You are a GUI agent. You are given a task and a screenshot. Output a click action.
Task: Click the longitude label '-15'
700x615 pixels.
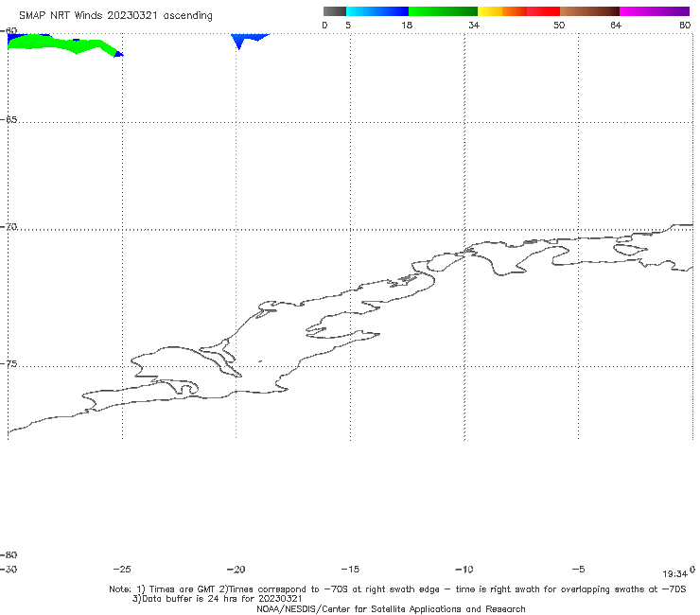pyautogui.click(x=350, y=569)
